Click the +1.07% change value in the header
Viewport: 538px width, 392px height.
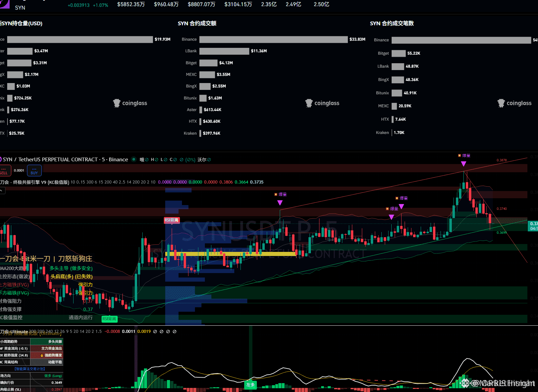[x=101, y=5]
